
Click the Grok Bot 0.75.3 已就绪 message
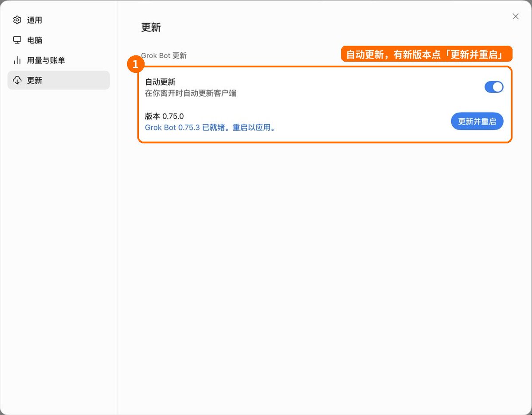click(x=211, y=128)
